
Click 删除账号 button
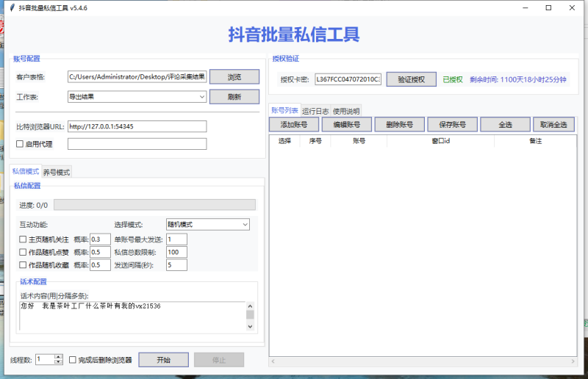pos(400,124)
